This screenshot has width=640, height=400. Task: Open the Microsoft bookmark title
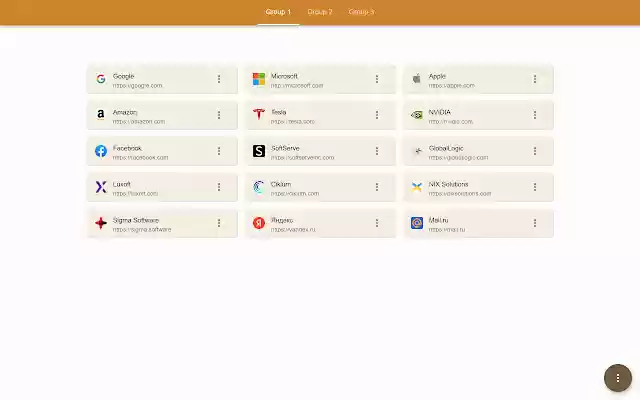[x=284, y=76]
